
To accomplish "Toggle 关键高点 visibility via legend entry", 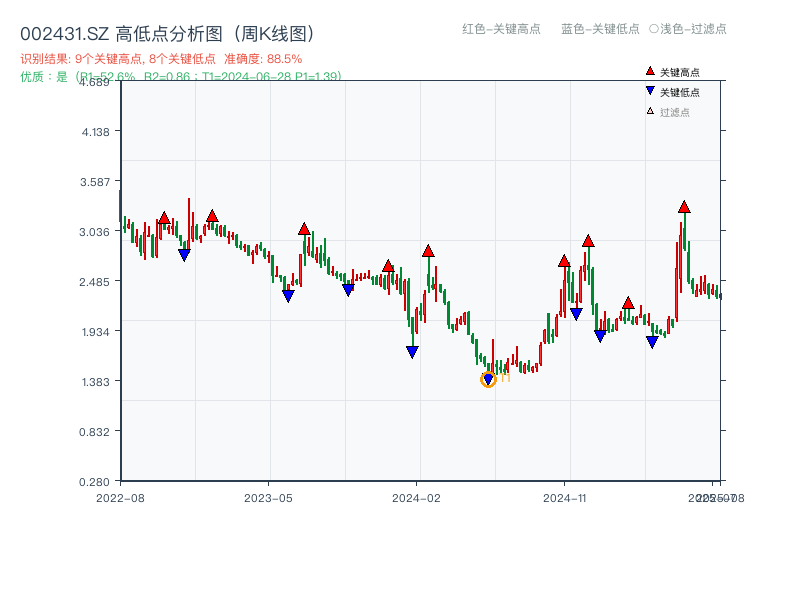I will (680, 71).
